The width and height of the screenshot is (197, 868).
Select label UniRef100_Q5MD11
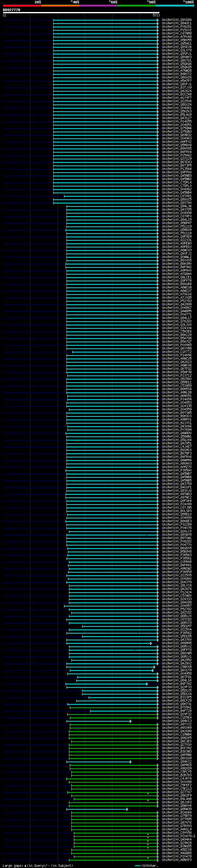177,382
